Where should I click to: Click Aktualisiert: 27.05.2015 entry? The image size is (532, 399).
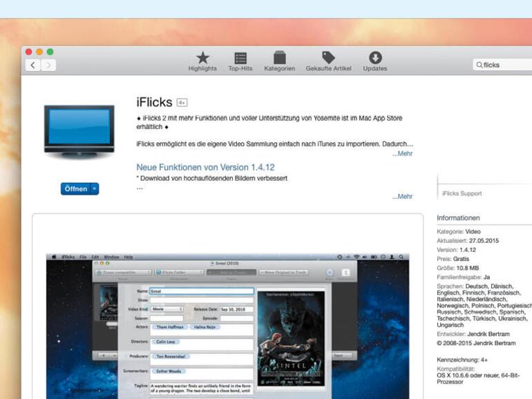(x=468, y=241)
